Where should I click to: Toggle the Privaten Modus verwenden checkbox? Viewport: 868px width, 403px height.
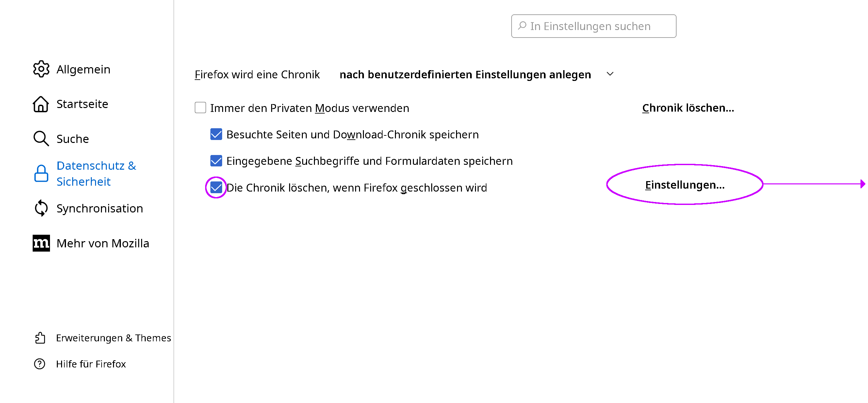(x=200, y=108)
